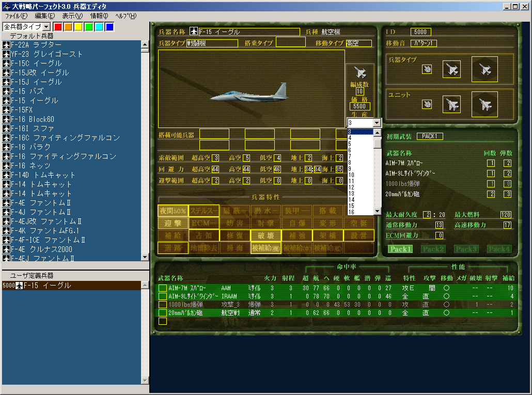Click plane icon of YF-23 グレイゴースト

tap(6, 54)
